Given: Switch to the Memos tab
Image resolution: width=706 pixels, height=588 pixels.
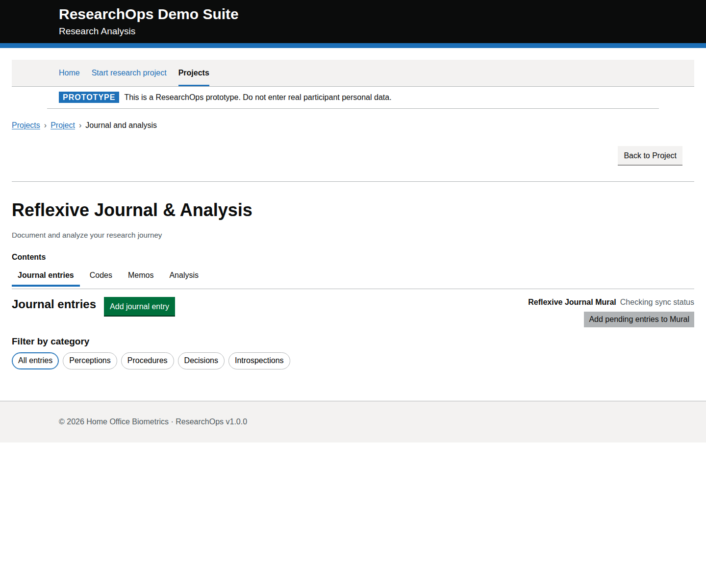Looking at the screenshot, I should 141,275.
